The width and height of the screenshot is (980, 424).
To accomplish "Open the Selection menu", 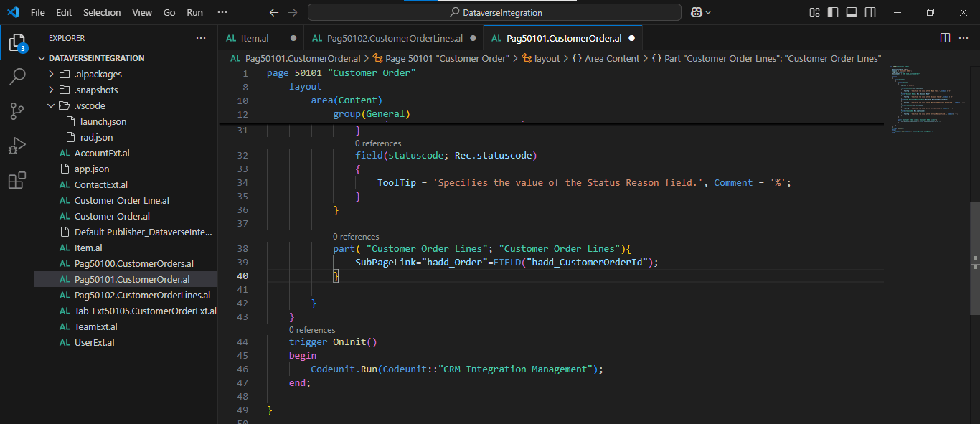I will coord(102,12).
